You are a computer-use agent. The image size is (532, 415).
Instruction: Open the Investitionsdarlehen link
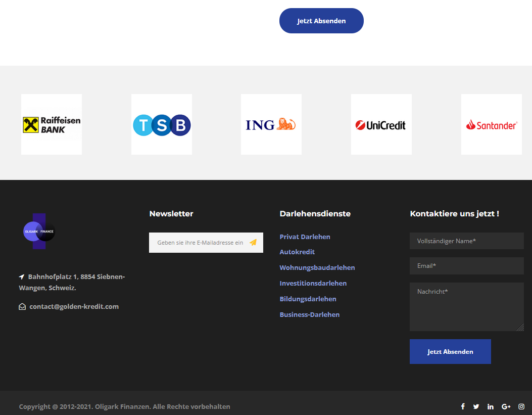click(313, 283)
